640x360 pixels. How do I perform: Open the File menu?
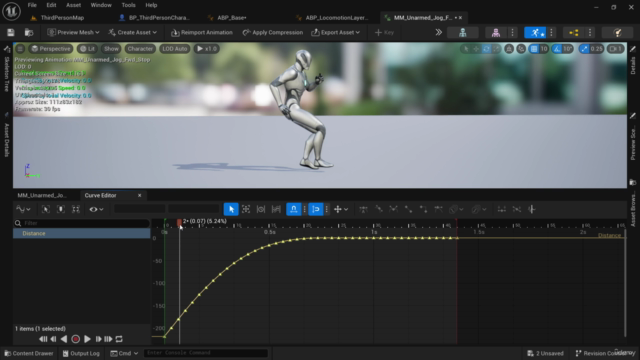pyautogui.click(x=32, y=5)
